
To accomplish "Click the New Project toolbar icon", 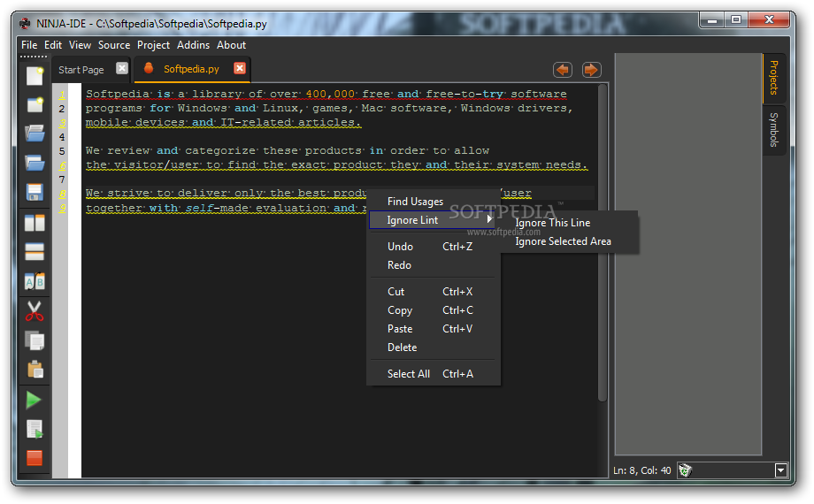I will click(35, 105).
